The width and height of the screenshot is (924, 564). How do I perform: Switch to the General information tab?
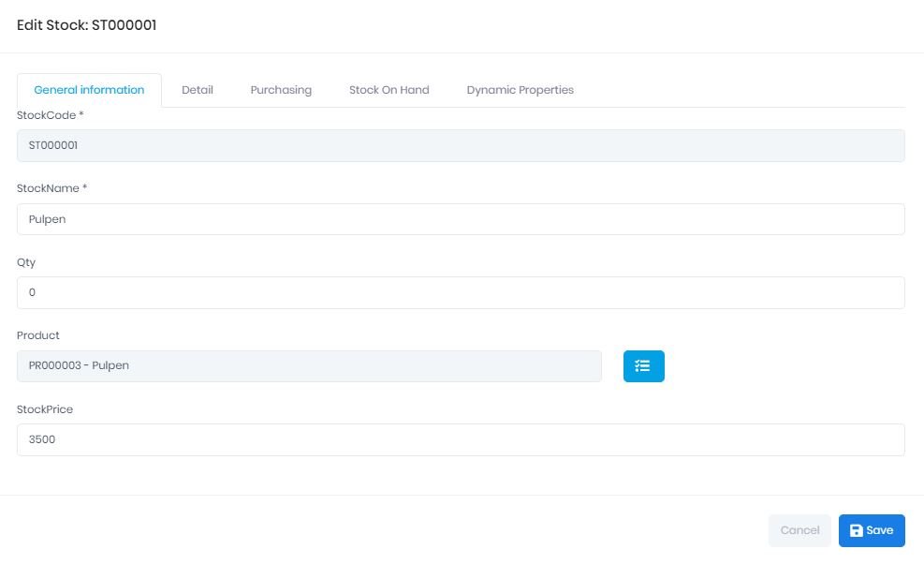point(89,90)
